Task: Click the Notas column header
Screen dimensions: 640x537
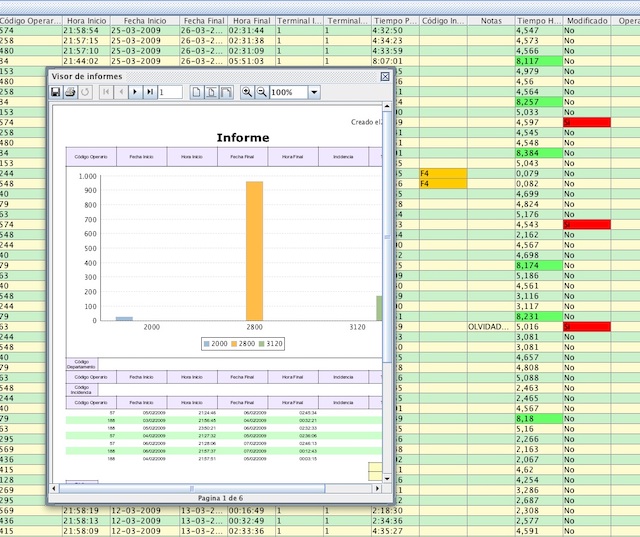Action: pyautogui.click(x=491, y=20)
